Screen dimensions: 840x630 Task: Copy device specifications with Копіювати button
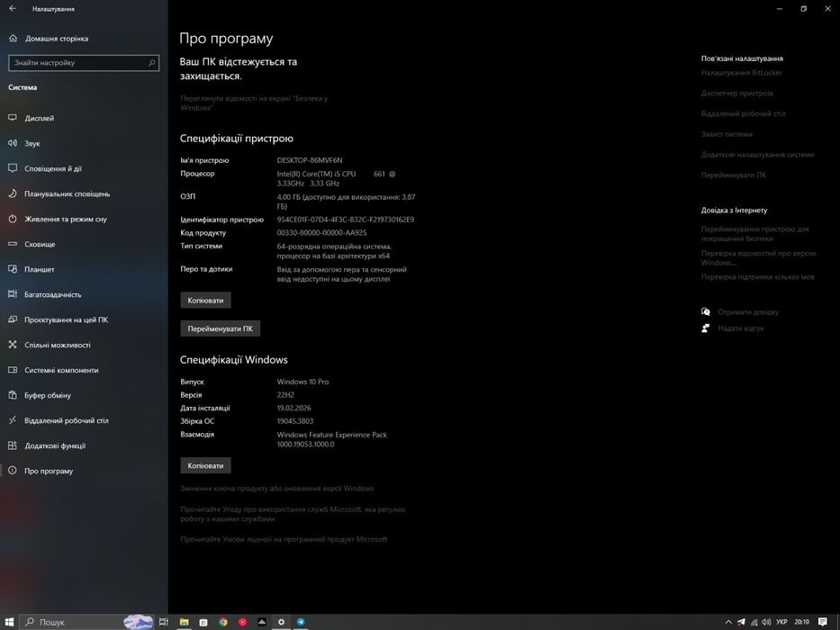tap(205, 300)
